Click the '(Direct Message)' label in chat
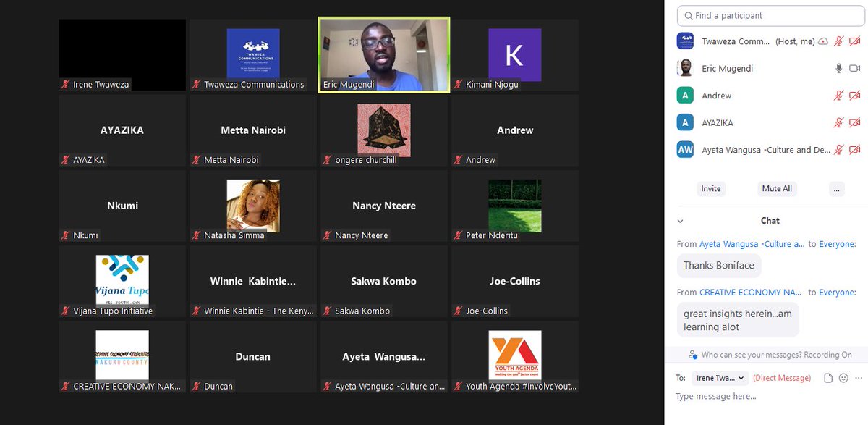 (782, 378)
